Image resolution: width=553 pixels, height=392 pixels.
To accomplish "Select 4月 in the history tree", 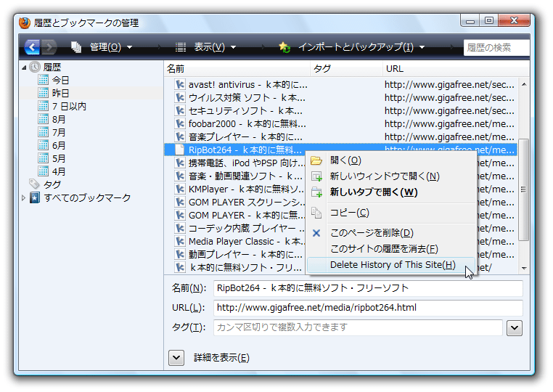I will tap(59, 171).
